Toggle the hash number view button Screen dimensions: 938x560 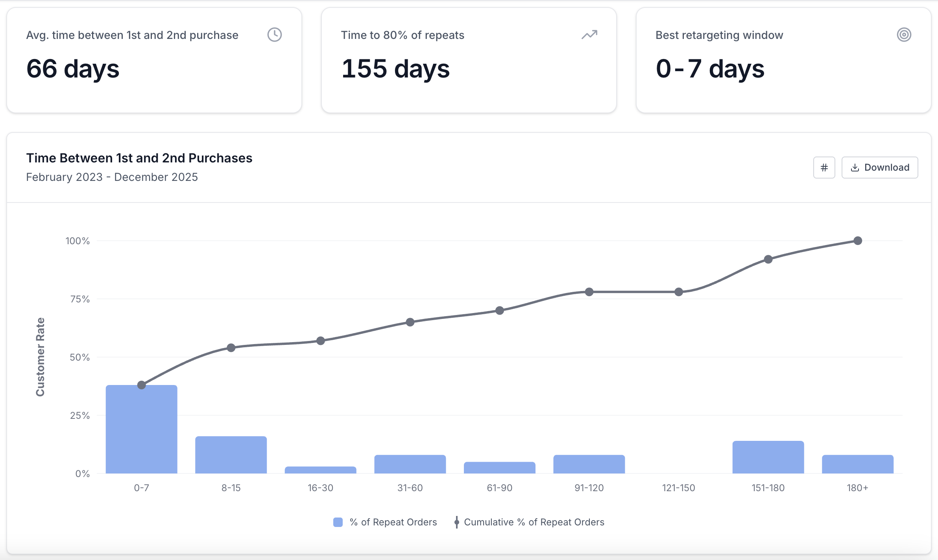(x=824, y=168)
